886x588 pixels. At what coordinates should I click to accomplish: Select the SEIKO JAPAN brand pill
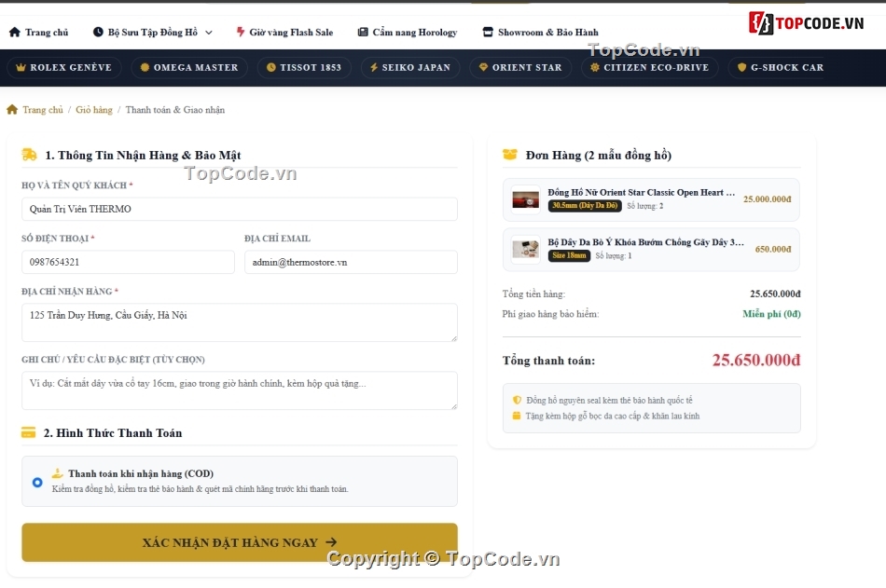pyautogui.click(x=410, y=67)
